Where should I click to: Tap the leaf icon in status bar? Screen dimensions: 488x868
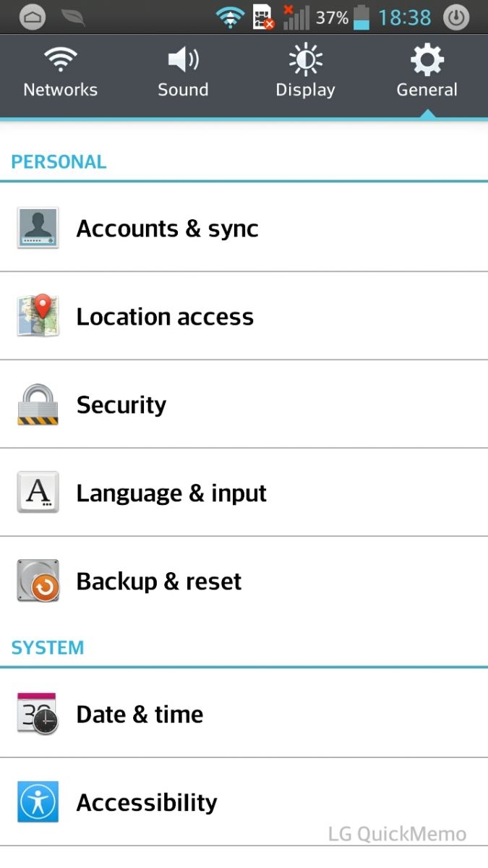73,17
